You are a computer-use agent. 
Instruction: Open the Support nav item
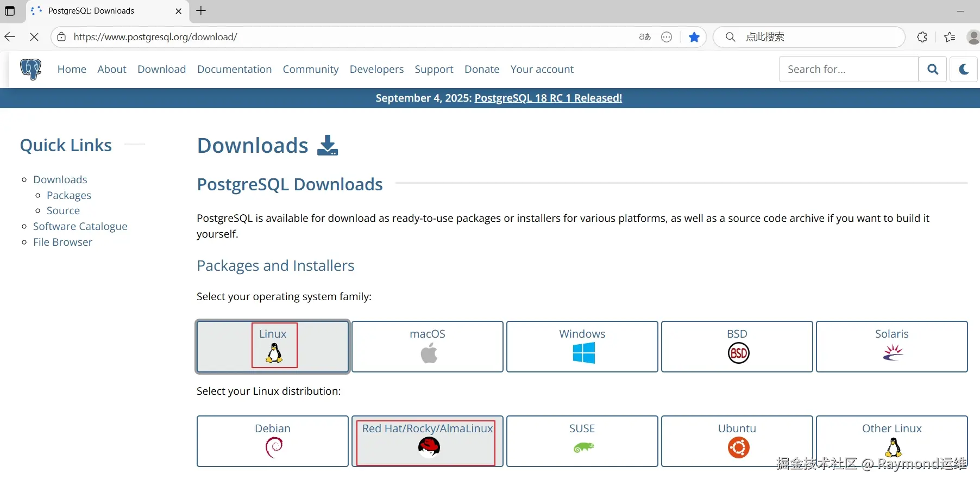[x=434, y=69]
